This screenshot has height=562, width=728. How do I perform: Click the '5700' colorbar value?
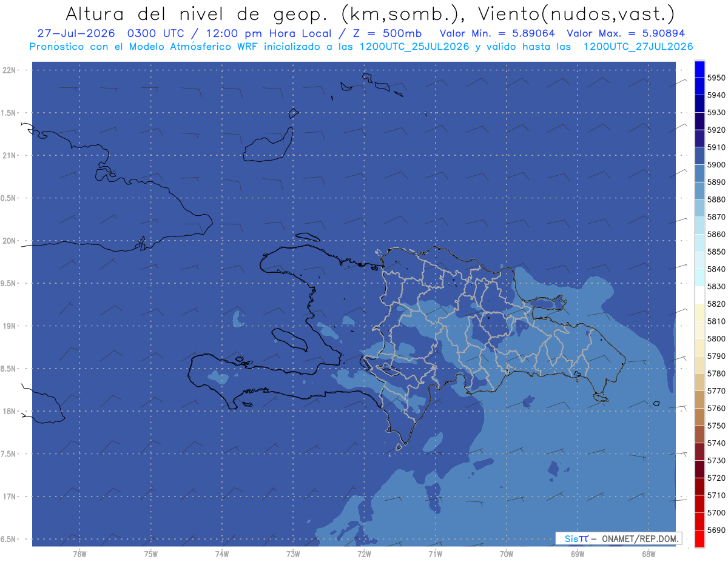716,513
